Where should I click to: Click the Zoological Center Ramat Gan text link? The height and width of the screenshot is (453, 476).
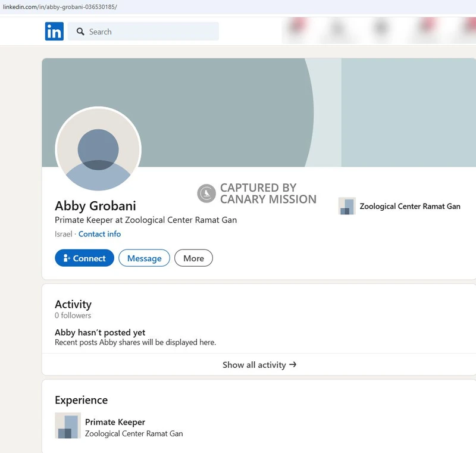pos(410,206)
